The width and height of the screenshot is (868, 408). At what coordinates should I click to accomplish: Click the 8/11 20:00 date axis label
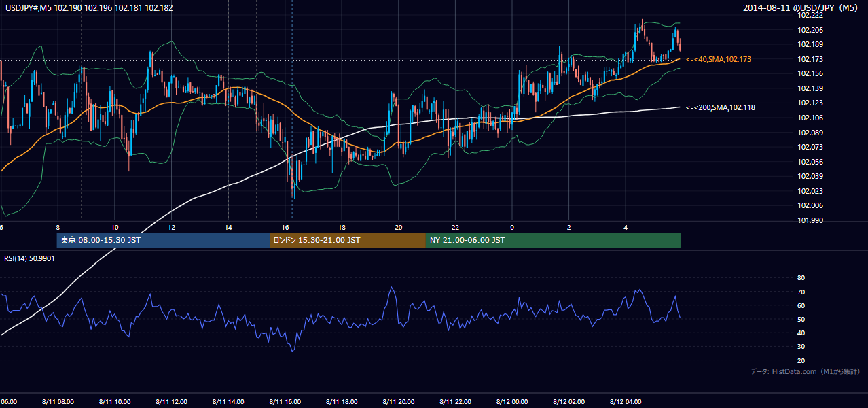[398, 402]
